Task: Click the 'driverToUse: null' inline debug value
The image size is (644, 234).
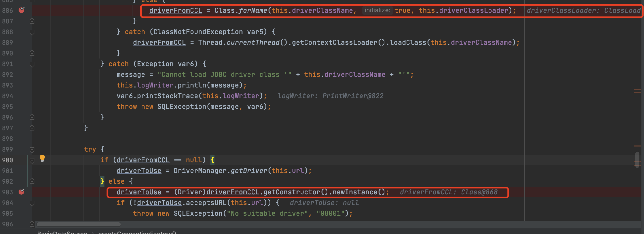Action: (x=324, y=203)
